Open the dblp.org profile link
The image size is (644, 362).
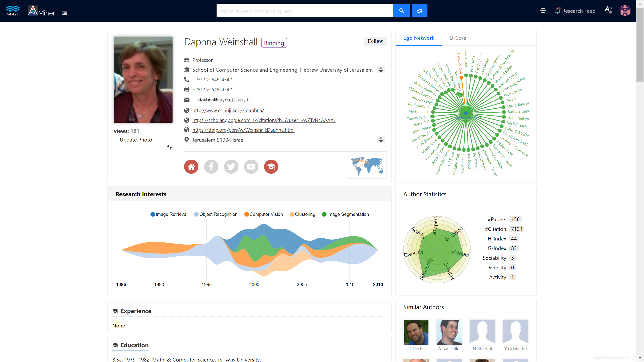point(243,130)
